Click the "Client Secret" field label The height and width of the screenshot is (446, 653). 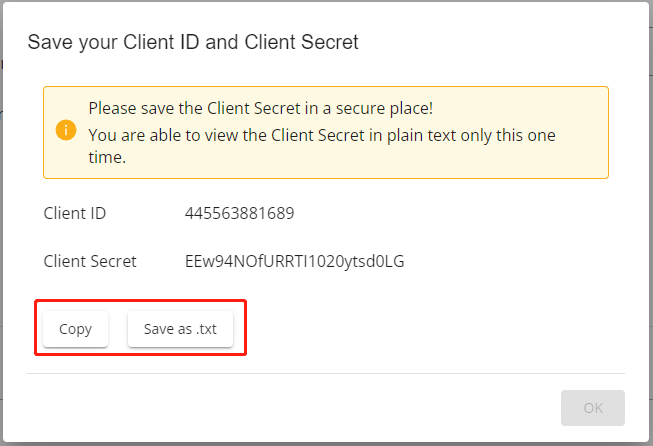pos(90,262)
